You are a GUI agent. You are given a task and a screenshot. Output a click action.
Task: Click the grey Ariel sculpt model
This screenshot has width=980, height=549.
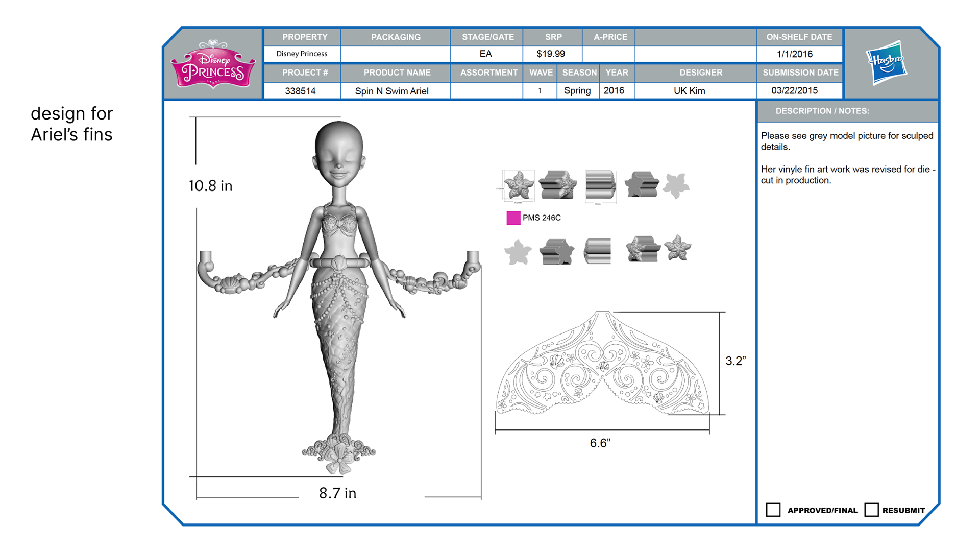click(338, 297)
